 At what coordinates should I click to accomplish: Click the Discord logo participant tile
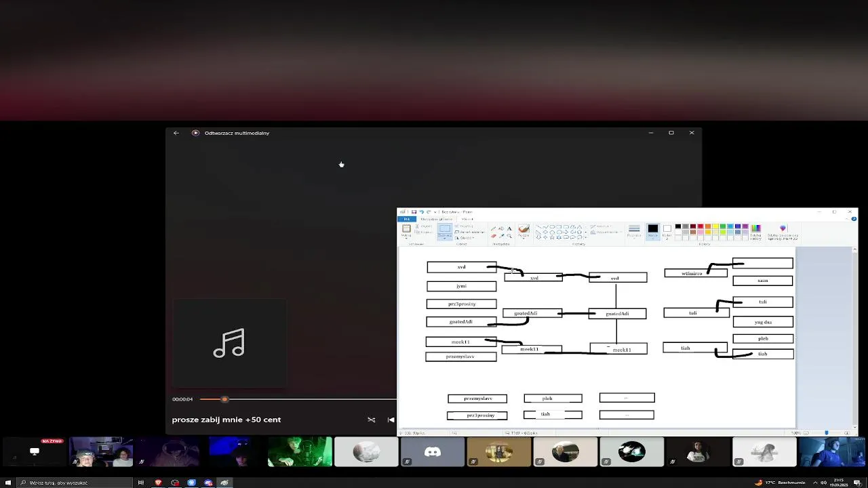point(433,452)
